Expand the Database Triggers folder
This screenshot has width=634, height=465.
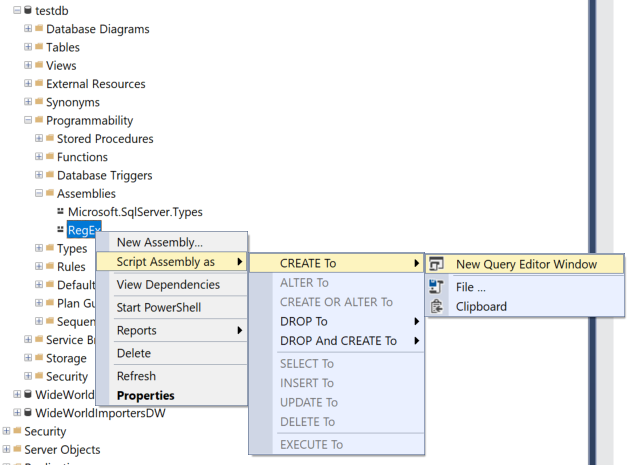coord(39,175)
